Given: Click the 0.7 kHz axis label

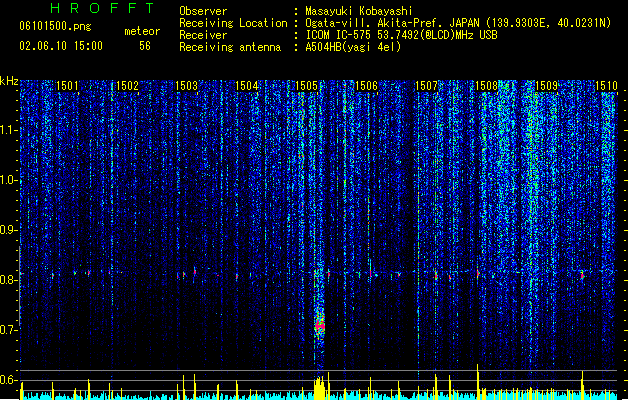Looking at the screenshot, I should point(8,330).
